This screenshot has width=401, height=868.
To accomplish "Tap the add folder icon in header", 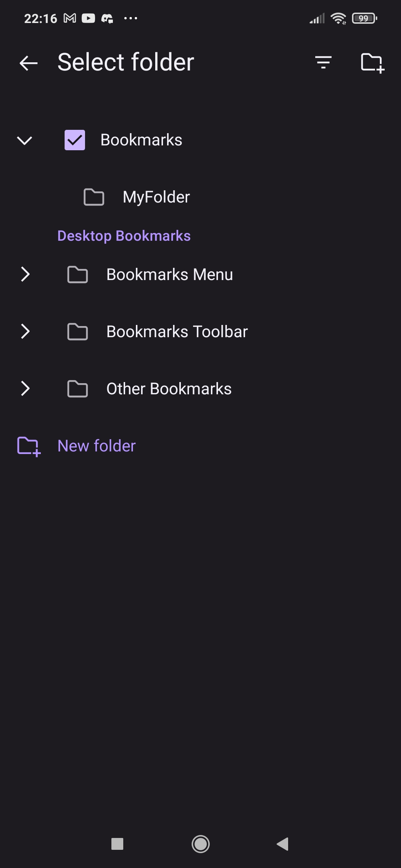I will click(x=372, y=63).
